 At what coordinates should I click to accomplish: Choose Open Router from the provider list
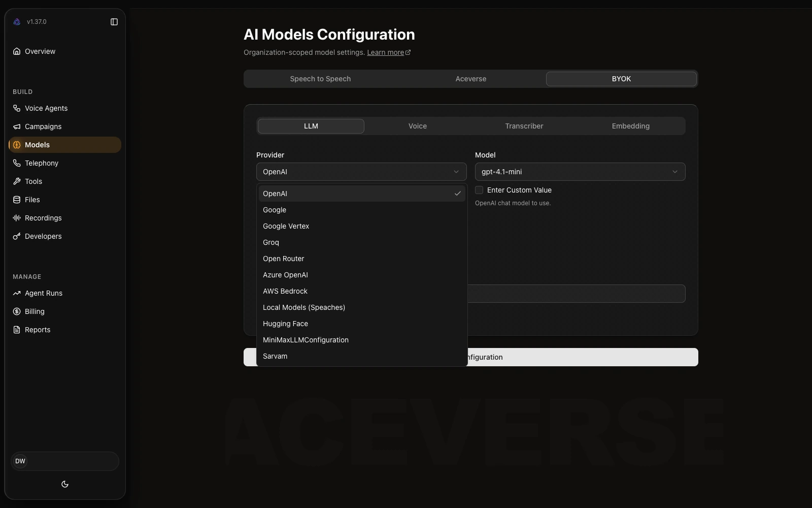362,259
